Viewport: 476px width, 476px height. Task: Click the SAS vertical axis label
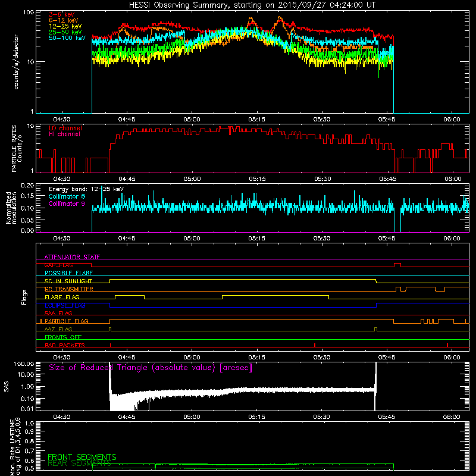(x=6, y=387)
